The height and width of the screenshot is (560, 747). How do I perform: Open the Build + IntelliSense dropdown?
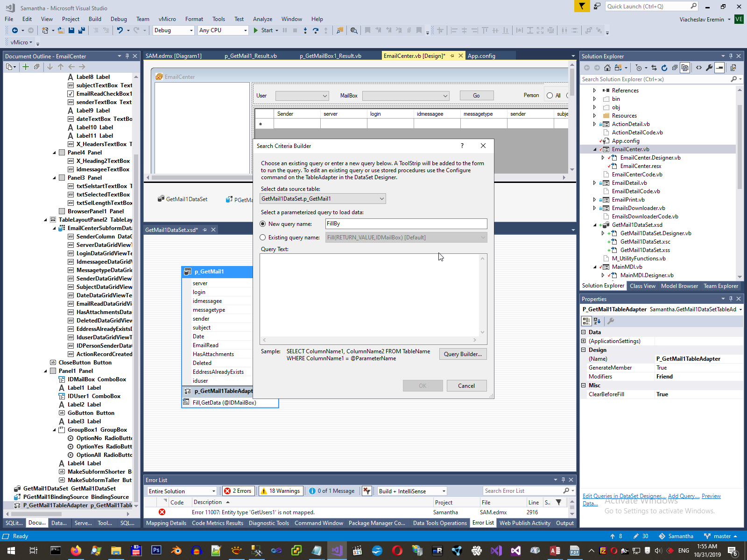412,491
